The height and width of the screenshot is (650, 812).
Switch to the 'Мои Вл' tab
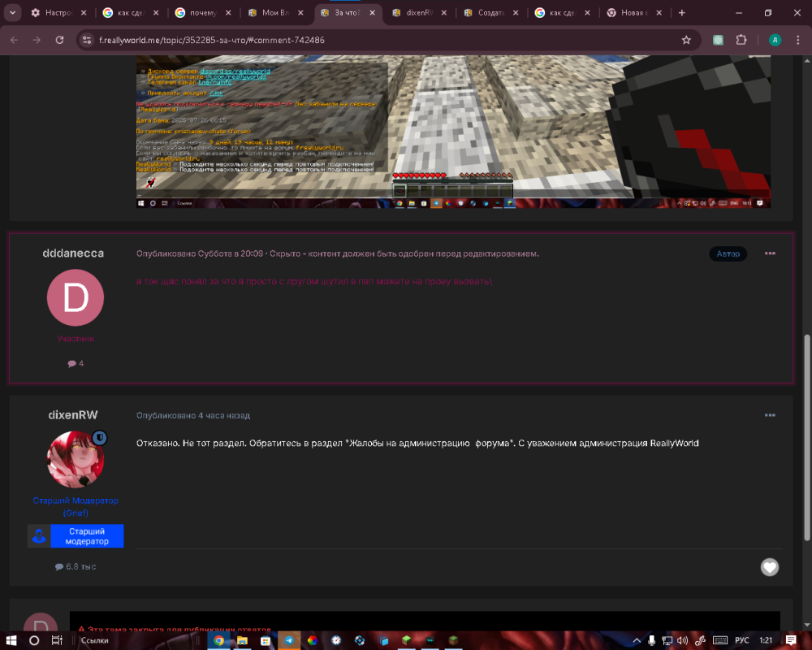(x=275, y=13)
